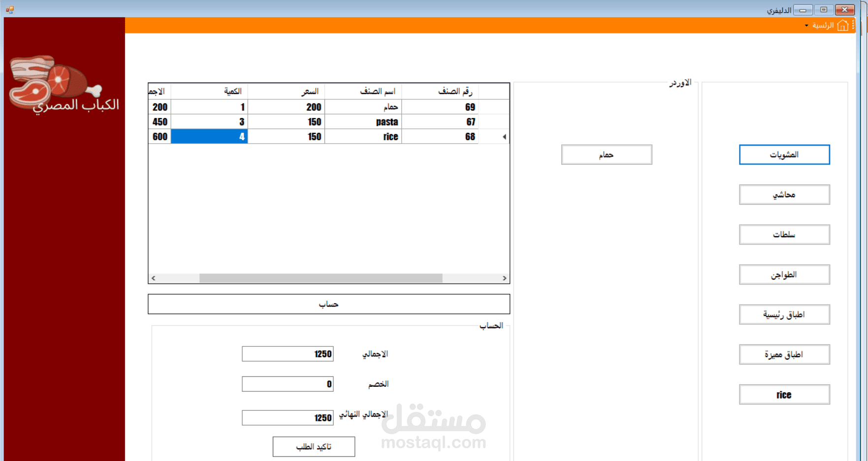Click the rice name cell in grid

[x=363, y=136]
